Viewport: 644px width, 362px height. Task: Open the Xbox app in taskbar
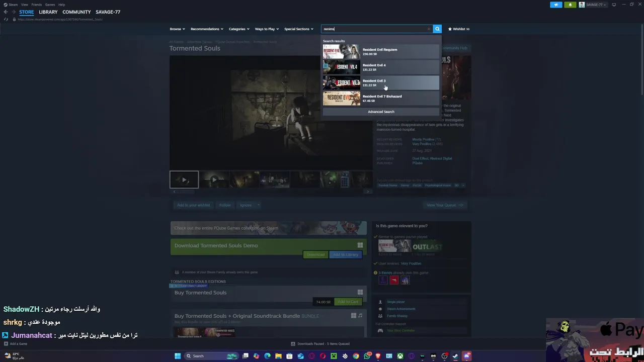[x=400, y=356]
